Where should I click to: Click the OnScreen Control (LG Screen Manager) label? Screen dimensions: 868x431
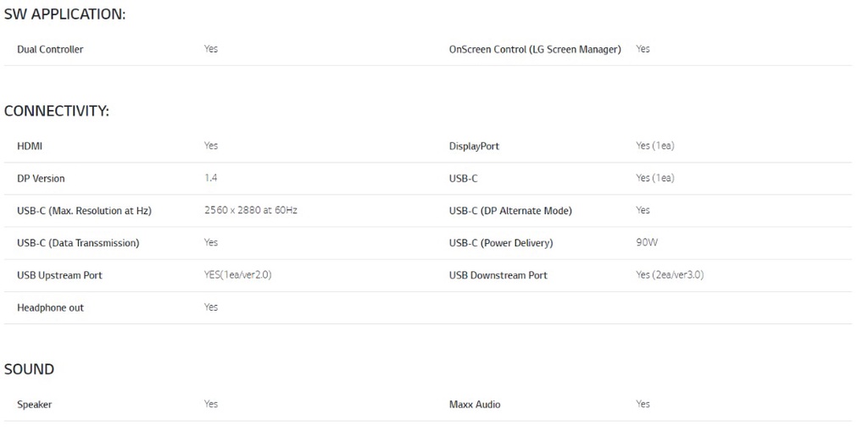pyautogui.click(x=535, y=49)
